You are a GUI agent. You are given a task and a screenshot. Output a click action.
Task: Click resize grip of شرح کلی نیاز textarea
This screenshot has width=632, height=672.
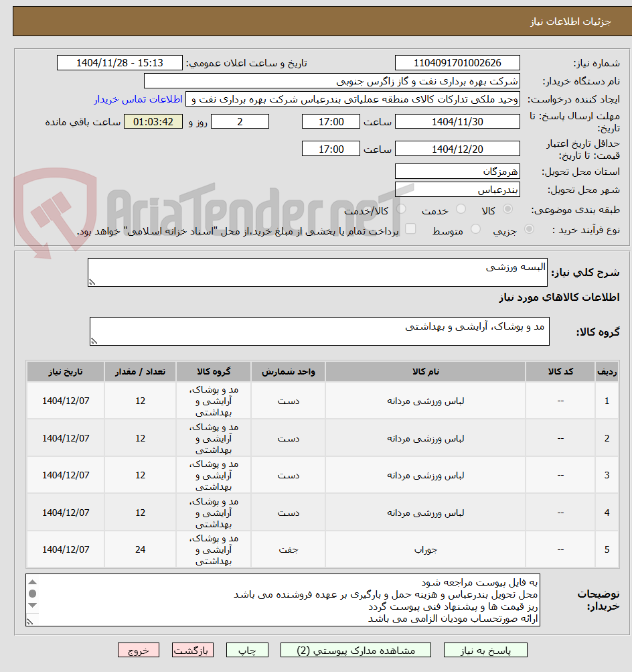coord(92,282)
